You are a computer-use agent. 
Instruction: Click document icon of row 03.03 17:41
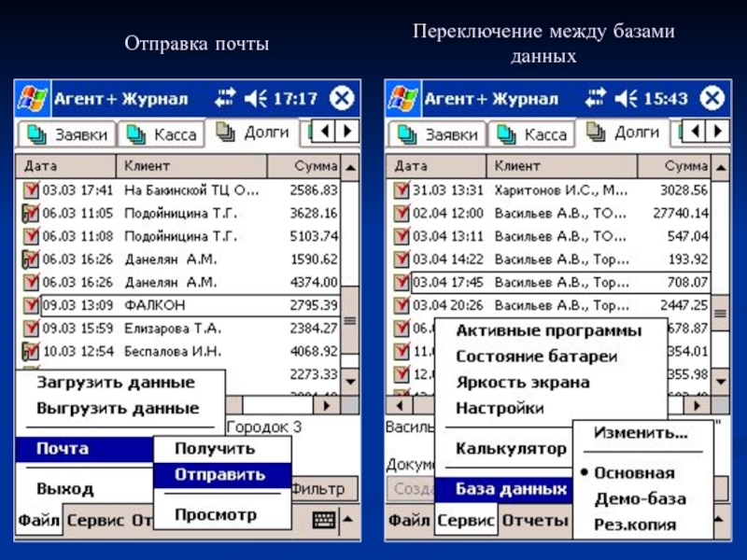(x=31, y=190)
